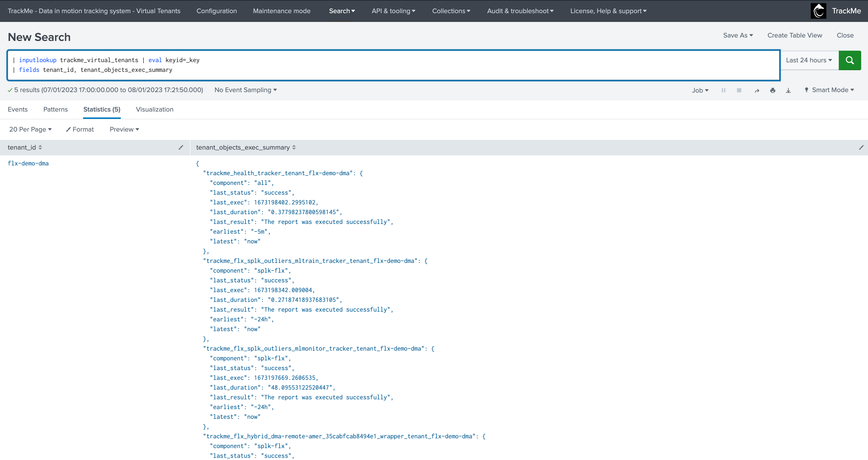
Task: Click into the search query input
Action: 394,65
